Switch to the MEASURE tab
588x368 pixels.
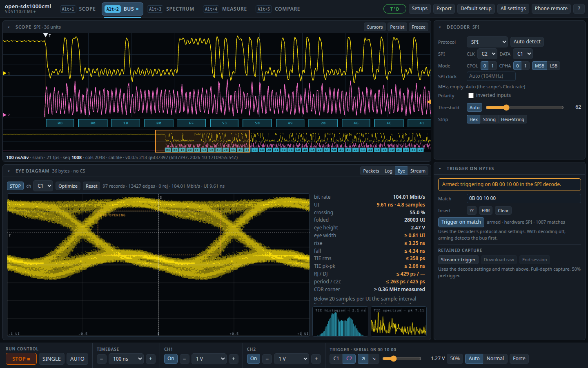(x=226, y=9)
